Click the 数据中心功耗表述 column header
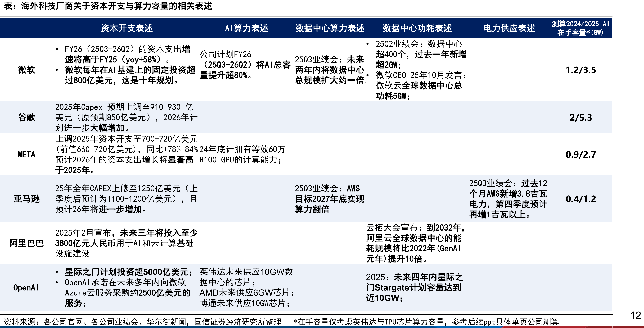This screenshot has width=644, height=328. click(417, 28)
